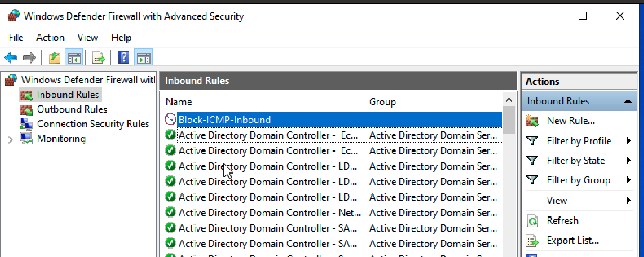This screenshot has width=644, height=257.
Task: Select Monitoring in the tree
Action: tap(61, 138)
